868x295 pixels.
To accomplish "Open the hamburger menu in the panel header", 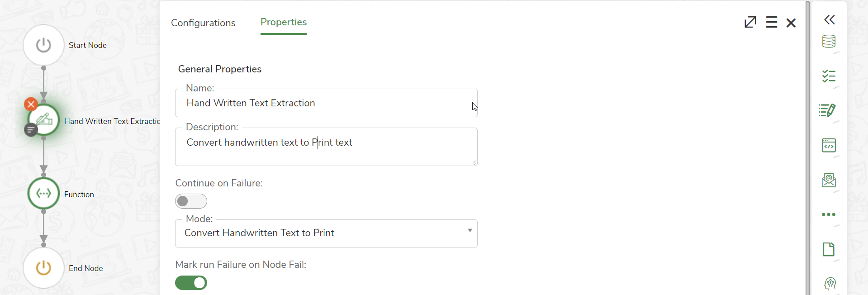I will [x=772, y=22].
